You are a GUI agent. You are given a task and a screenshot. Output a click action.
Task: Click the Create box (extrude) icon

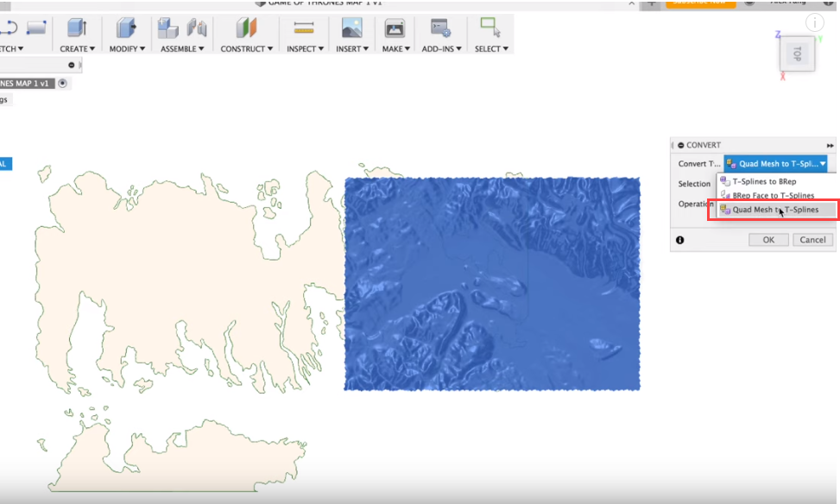point(77,28)
